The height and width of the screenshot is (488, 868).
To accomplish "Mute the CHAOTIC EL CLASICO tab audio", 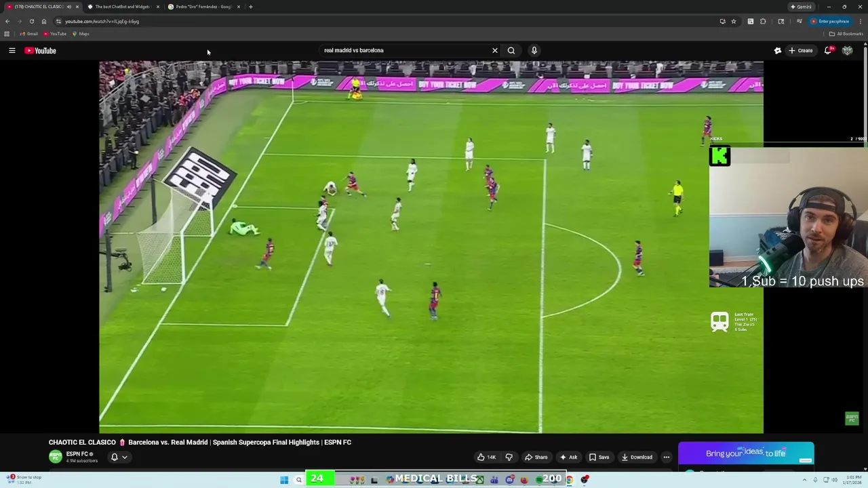I will tap(68, 7).
